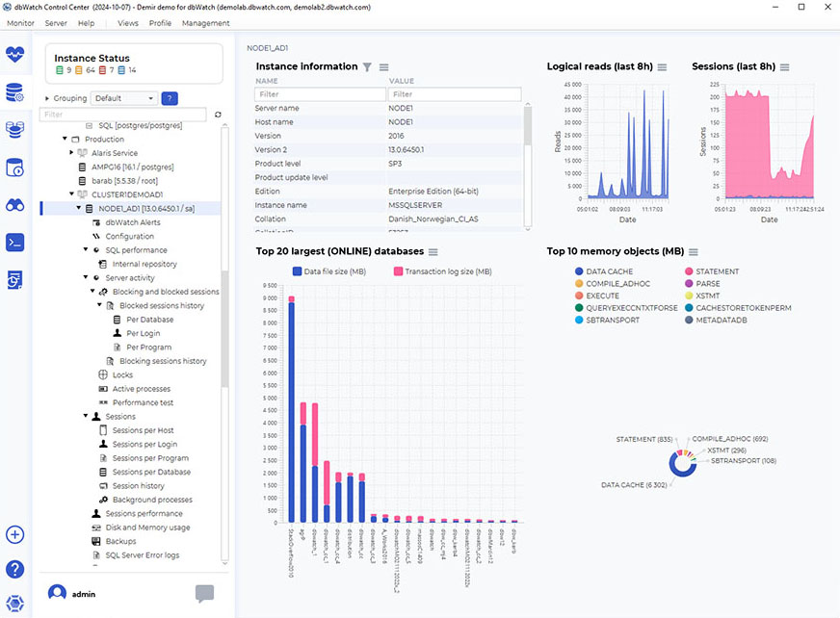840x618 pixels.
Task: Select the dbWatch Alerts tree item
Action: 132,222
